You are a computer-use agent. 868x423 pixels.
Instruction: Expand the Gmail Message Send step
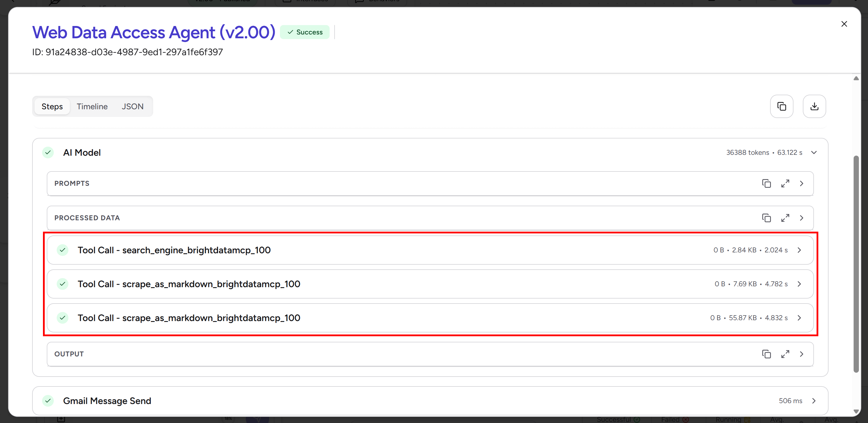point(814,401)
